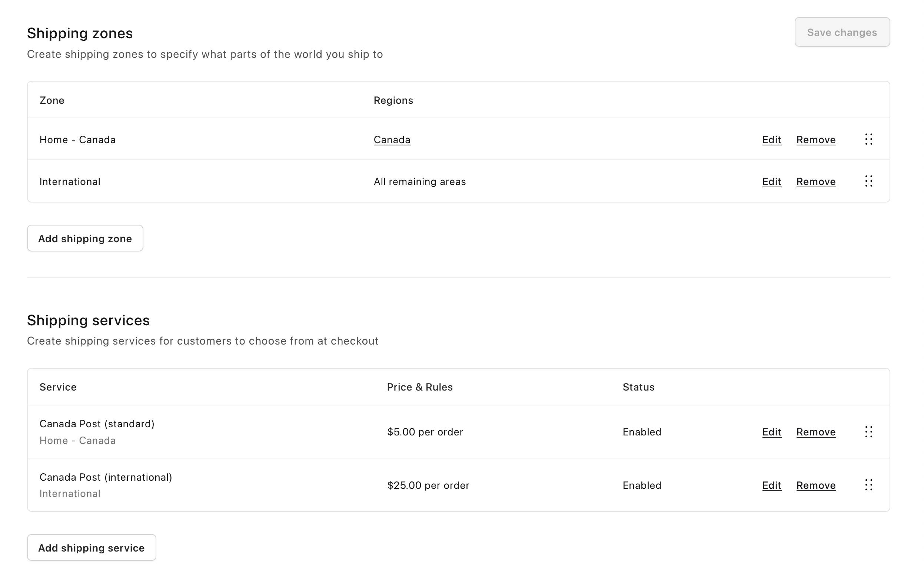This screenshot has height=566, width=924.
Task: Click drag handle for Canada Post (standard)
Action: point(868,432)
